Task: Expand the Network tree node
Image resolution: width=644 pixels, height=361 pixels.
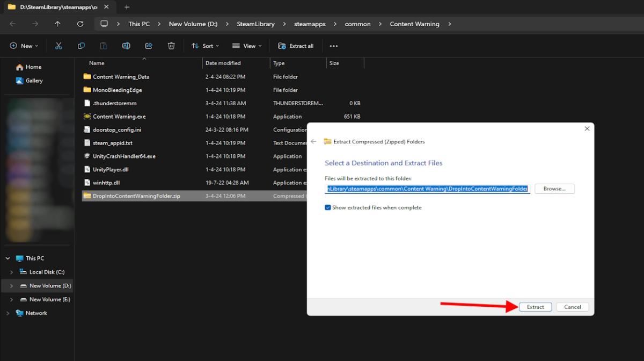Action: click(8, 313)
